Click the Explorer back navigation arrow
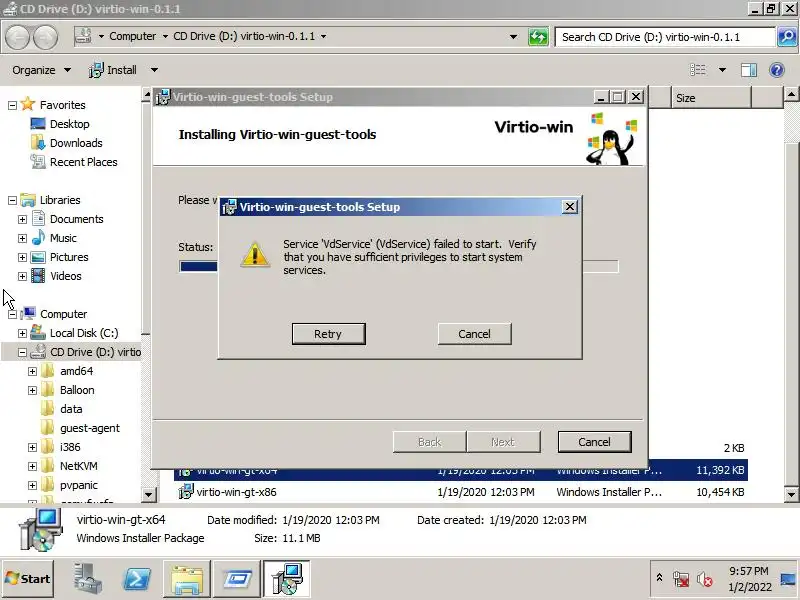This screenshot has width=800, height=600. point(17,37)
